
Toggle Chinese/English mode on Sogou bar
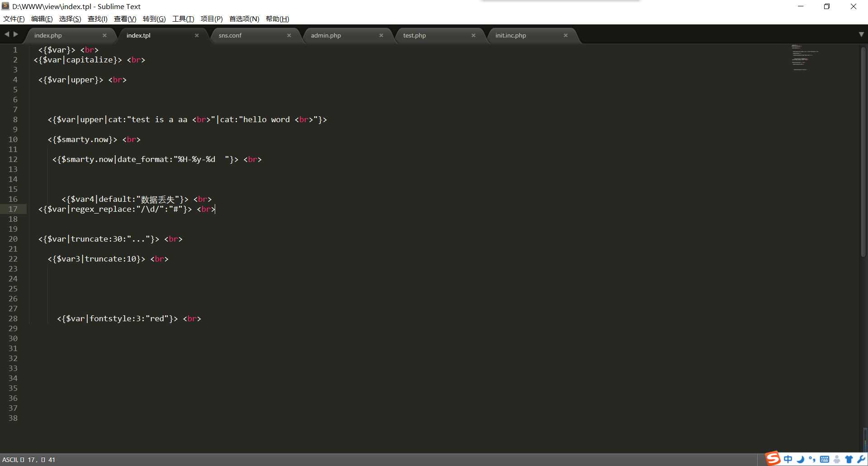[788, 459]
